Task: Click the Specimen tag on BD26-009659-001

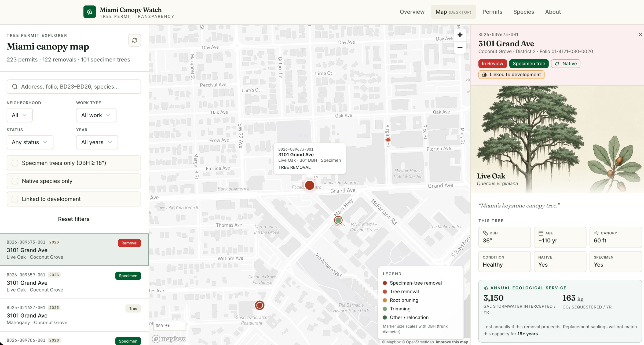Action: pyautogui.click(x=128, y=276)
